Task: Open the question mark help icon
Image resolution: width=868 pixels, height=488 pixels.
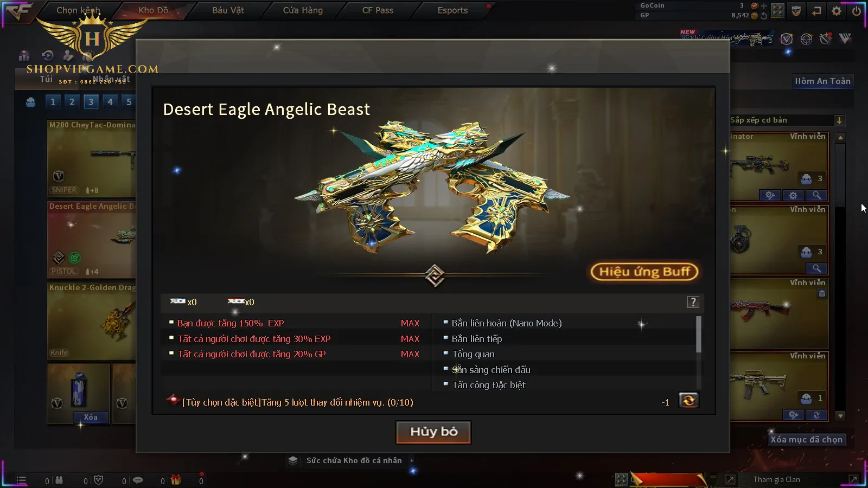Action: coord(693,303)
